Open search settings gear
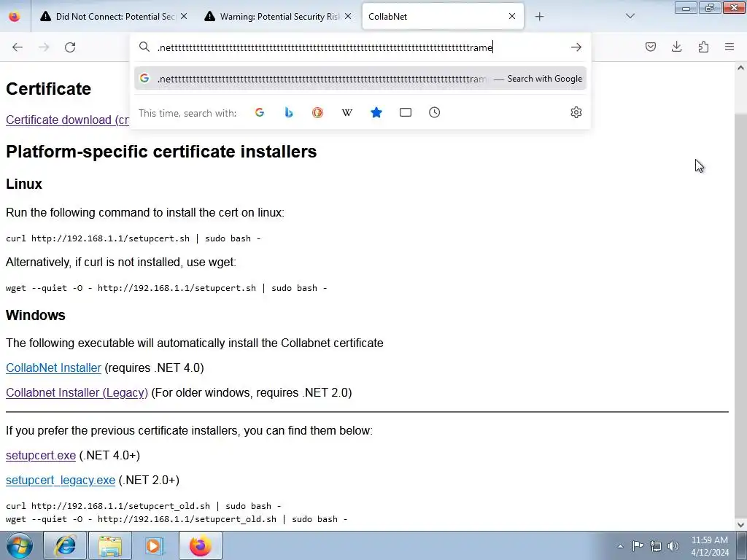Viewport: 747px width, 560px height. [576, 112]
